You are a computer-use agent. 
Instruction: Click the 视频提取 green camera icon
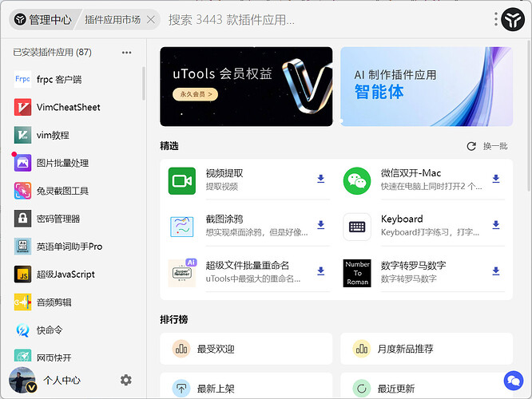182,180
